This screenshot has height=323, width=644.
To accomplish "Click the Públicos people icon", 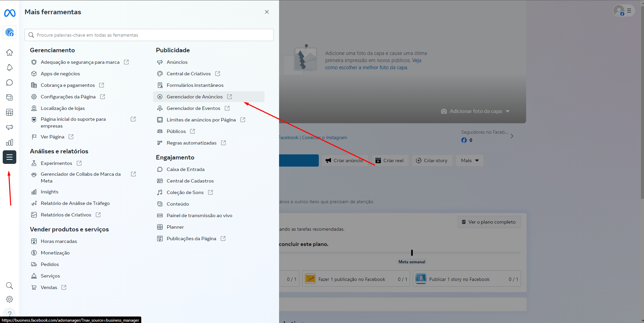I will (160, 131).
